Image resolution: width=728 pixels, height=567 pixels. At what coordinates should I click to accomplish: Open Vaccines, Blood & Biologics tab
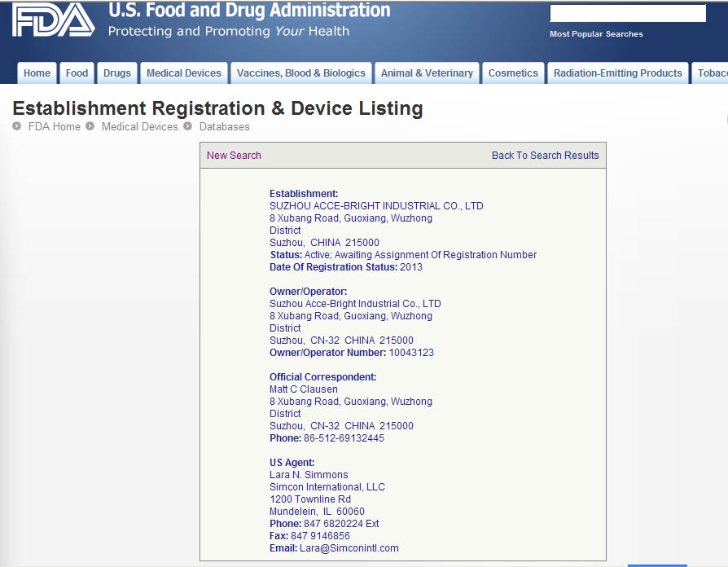tap(301, 73)
